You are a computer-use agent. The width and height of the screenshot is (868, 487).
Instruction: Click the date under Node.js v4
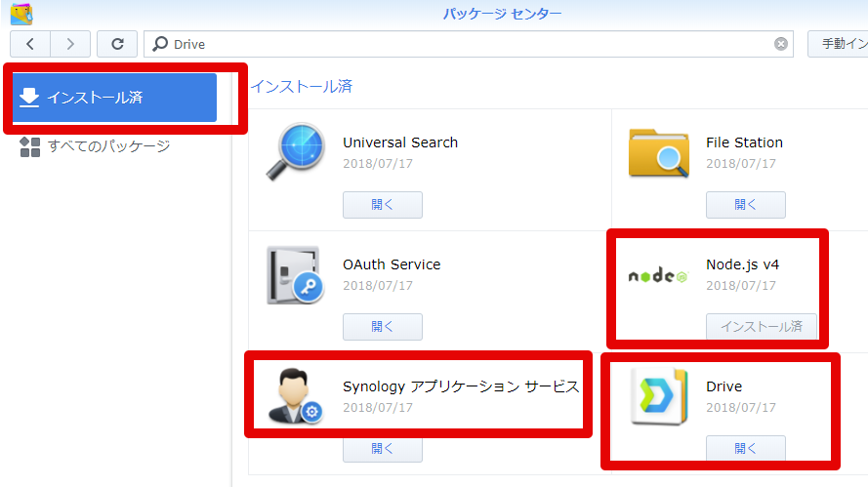click(741, 286)
